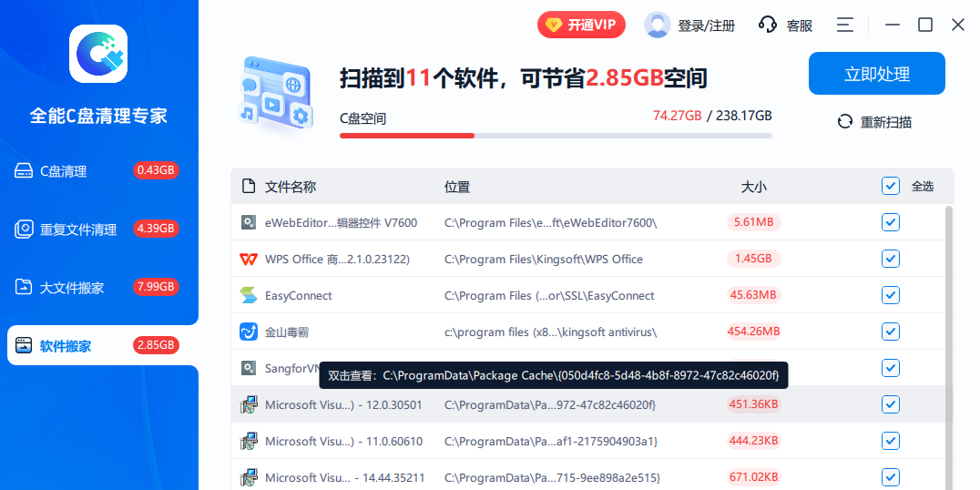Viewport: 980px width, 490px height.
Task: Click the C盘空间 usage progress bar
Action: click(556, 136)
